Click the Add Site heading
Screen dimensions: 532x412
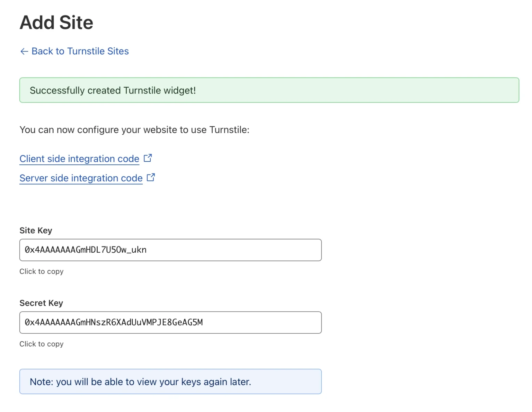click(56, 23)
